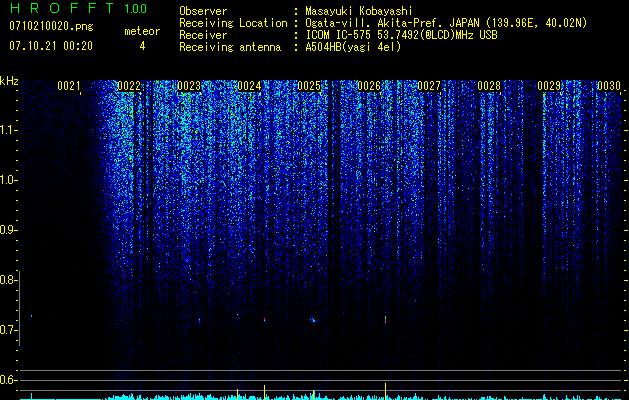Click the HROFFT 1.0.0 title text
The height and width of the screenshot is (400, 629).
(x=78, y=8)
